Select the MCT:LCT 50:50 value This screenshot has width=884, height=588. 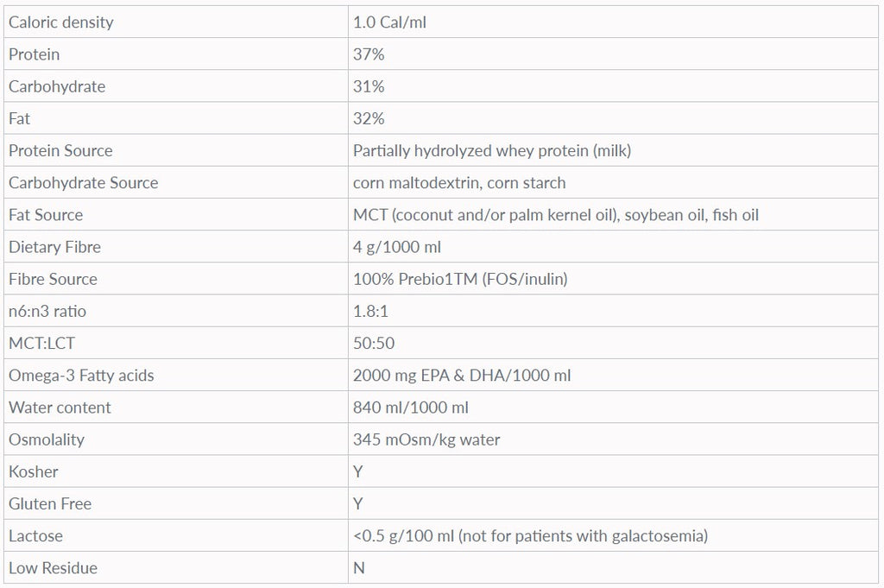coord(374,343)
